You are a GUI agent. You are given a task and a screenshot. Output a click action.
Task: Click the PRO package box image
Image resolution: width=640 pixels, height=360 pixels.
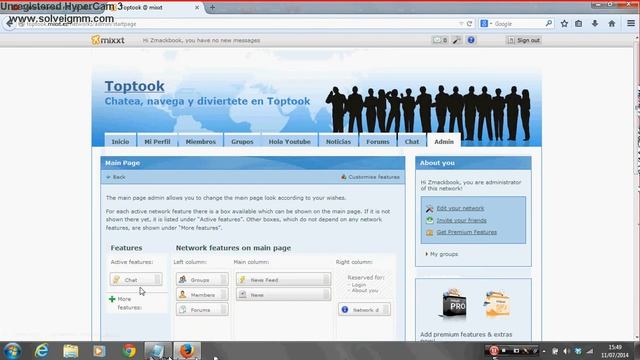(453, 303)
